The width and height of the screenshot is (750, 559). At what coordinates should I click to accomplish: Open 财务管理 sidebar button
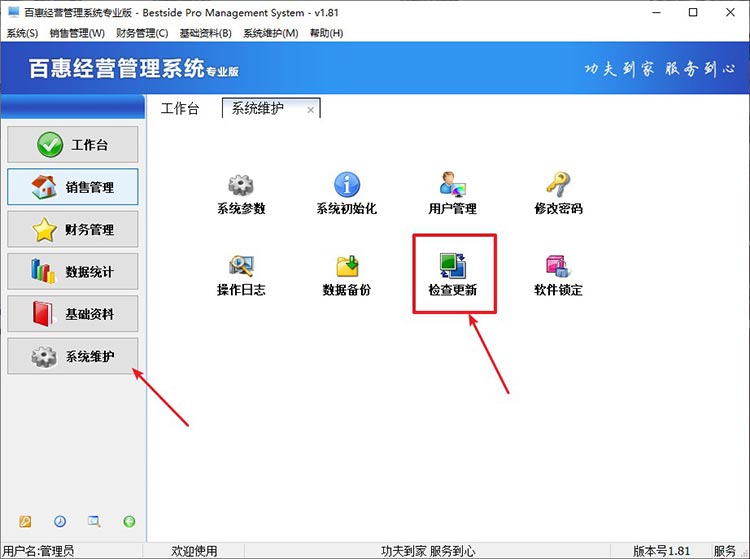[x=73, y=229]
